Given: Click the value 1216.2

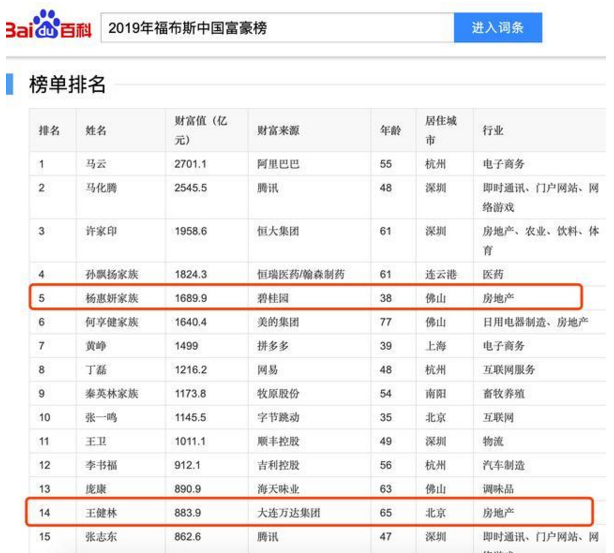Looking at the screenshot, I should pos(191,370).
